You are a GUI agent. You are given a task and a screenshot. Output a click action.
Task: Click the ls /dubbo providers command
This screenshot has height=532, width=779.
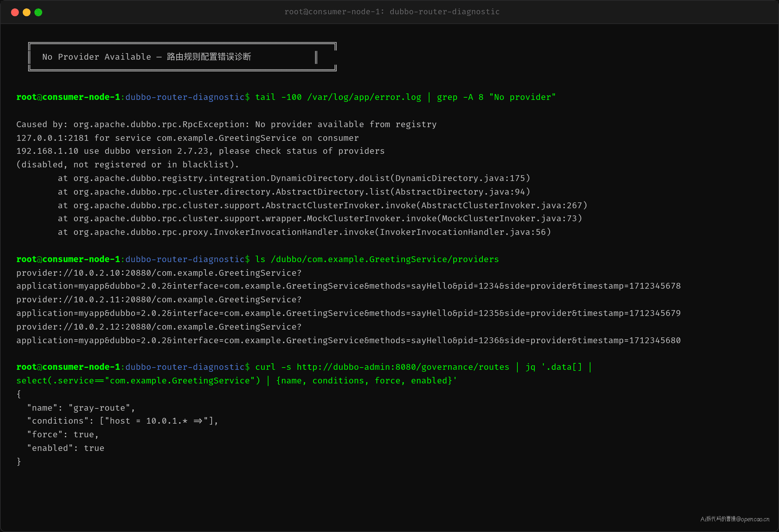377,259
